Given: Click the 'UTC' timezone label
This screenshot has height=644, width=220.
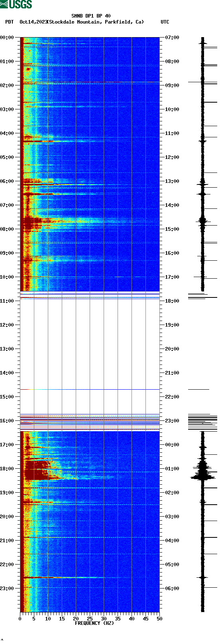Looking at the screenshot, I should 165,22.
